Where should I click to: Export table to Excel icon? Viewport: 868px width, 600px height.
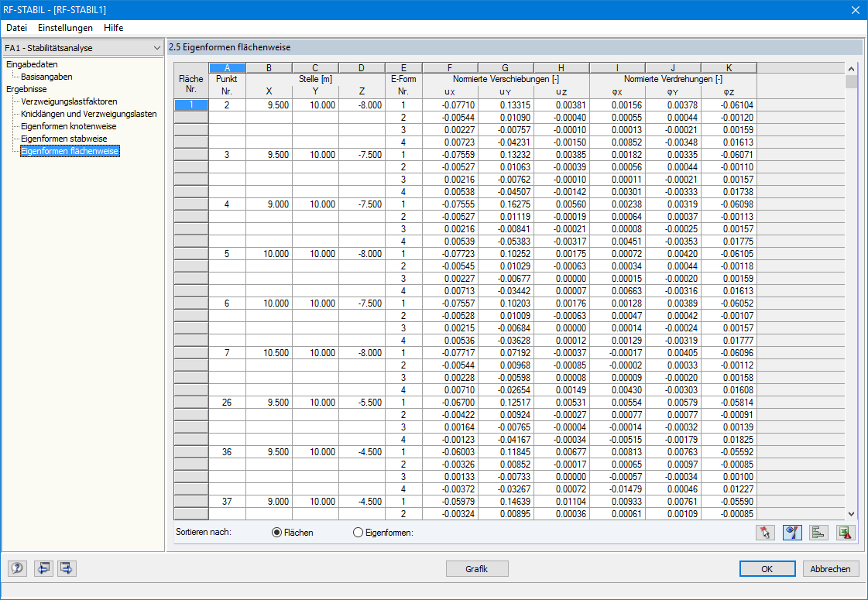[x=846, y=533]
